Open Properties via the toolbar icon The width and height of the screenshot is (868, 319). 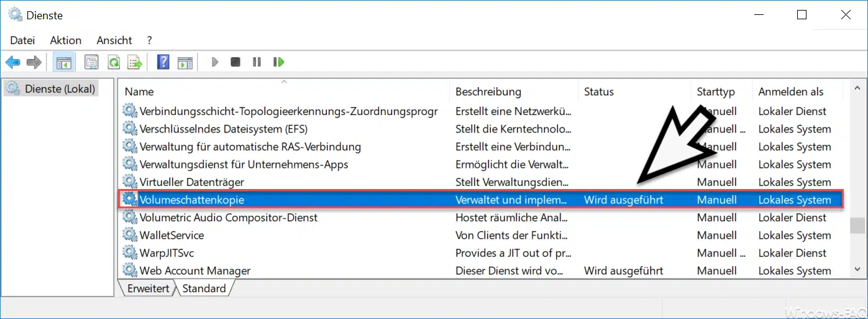(91, 62)
